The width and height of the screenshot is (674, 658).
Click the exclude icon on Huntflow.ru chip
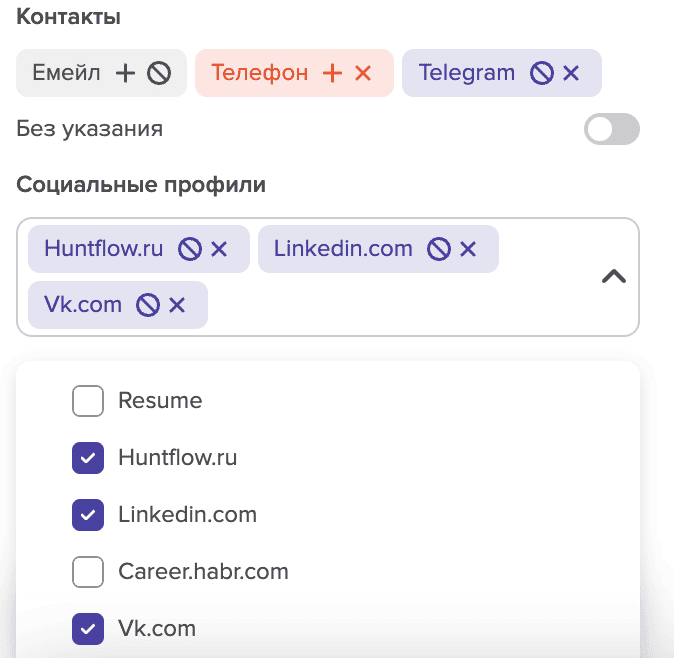189,249
